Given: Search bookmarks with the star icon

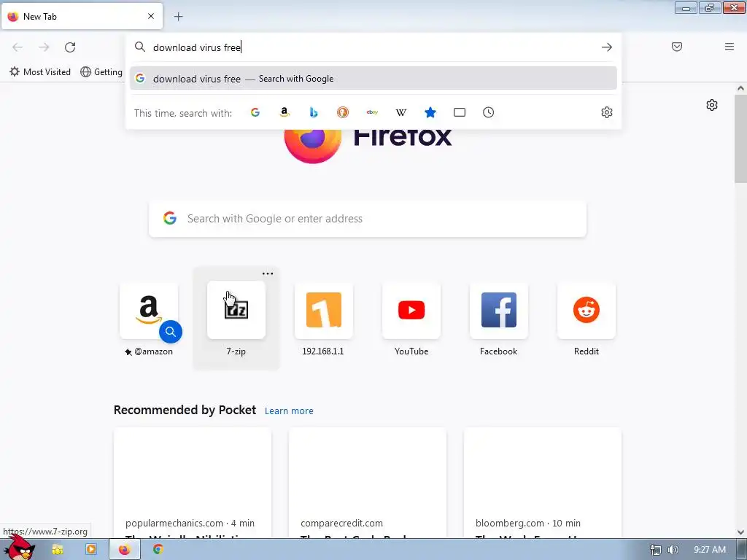Looking at the screenshot, I should tap(430, 112).
